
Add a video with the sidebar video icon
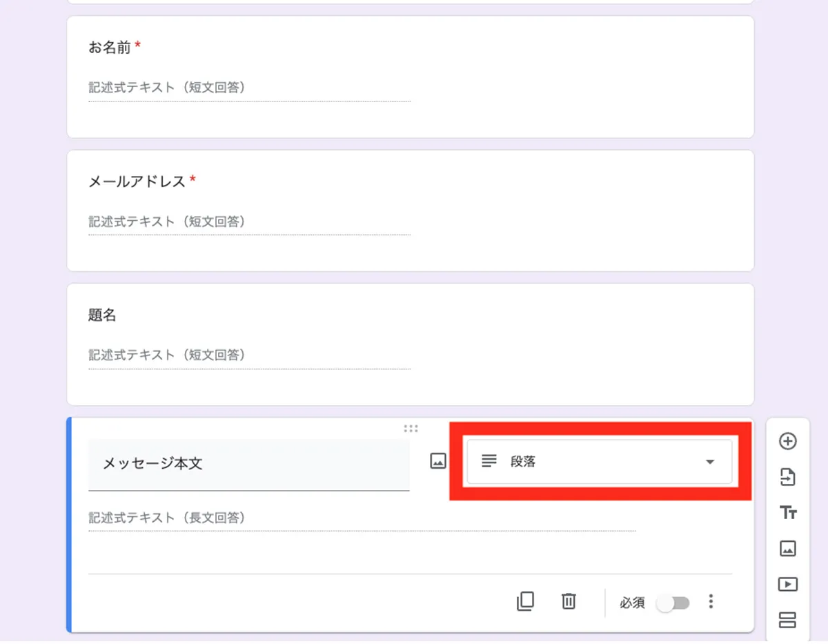tap(788, 584)
